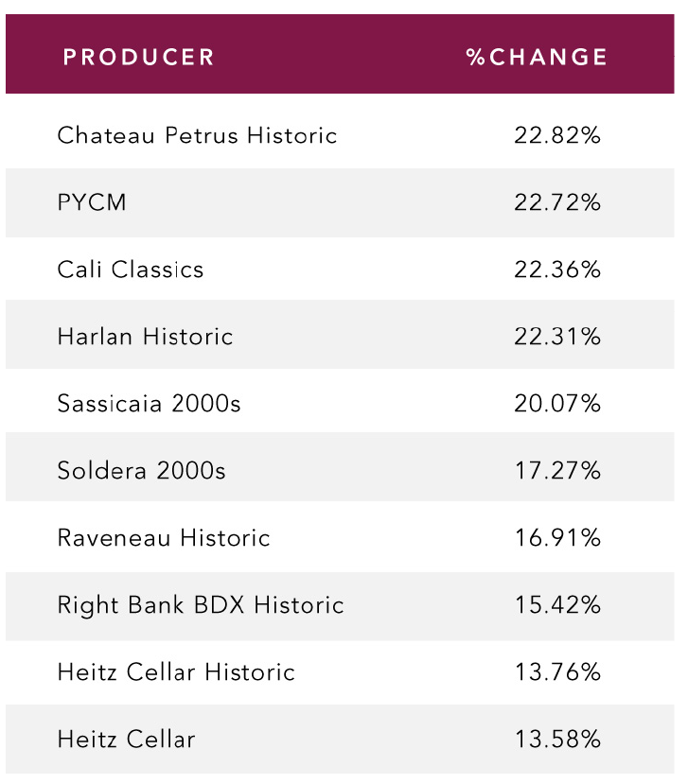Select the PYCM producer name
Screen dimensions: 688x784
[x=92, y=202]
